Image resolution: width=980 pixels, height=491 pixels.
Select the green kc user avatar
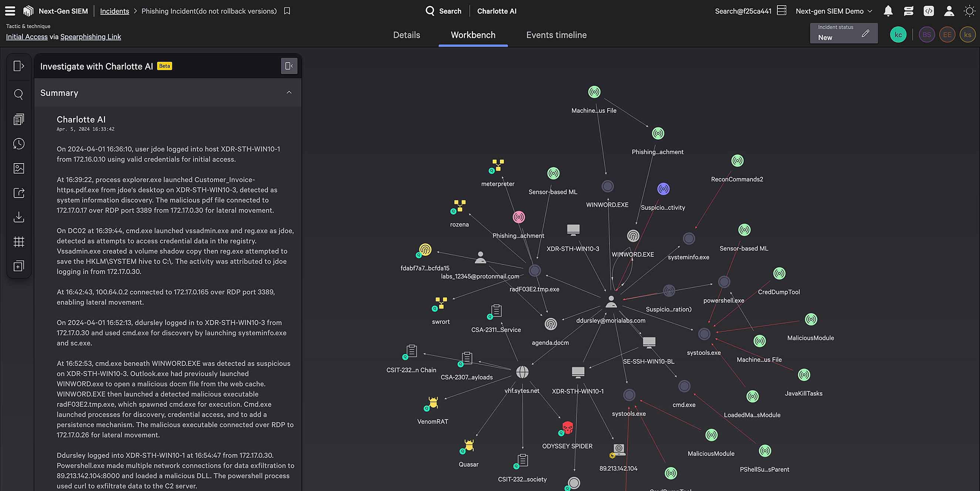898,35
